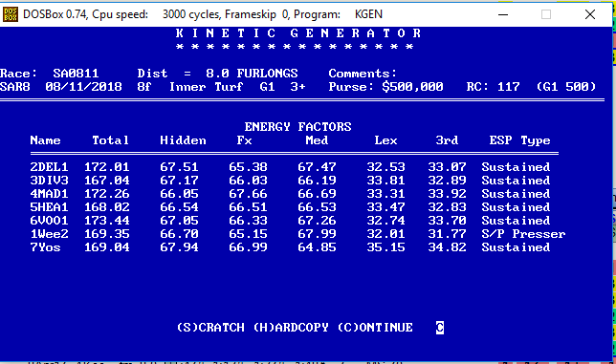Click Fx value 67.66
The width and height of the screenshot is (616, 364).
point(249,194)
